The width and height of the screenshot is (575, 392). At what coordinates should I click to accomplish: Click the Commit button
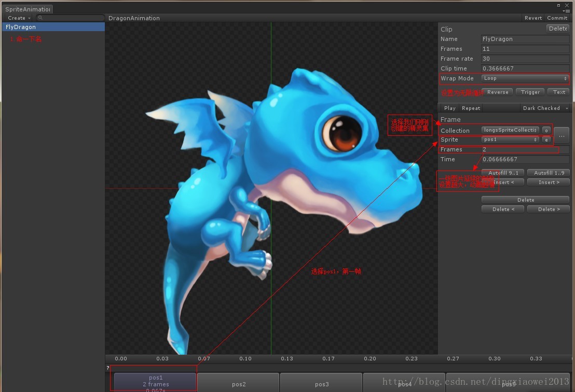coord(557,18)
